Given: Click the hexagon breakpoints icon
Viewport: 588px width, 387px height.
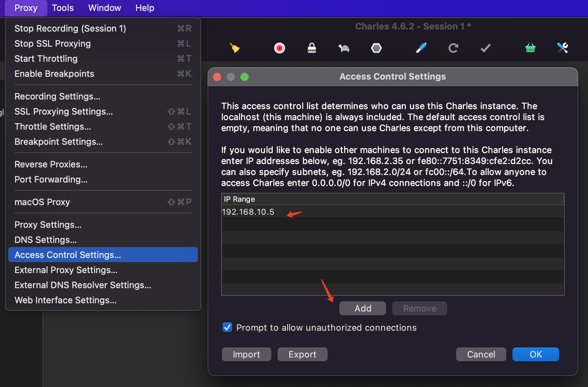Looking at the screenshot, I should (376, 48).
